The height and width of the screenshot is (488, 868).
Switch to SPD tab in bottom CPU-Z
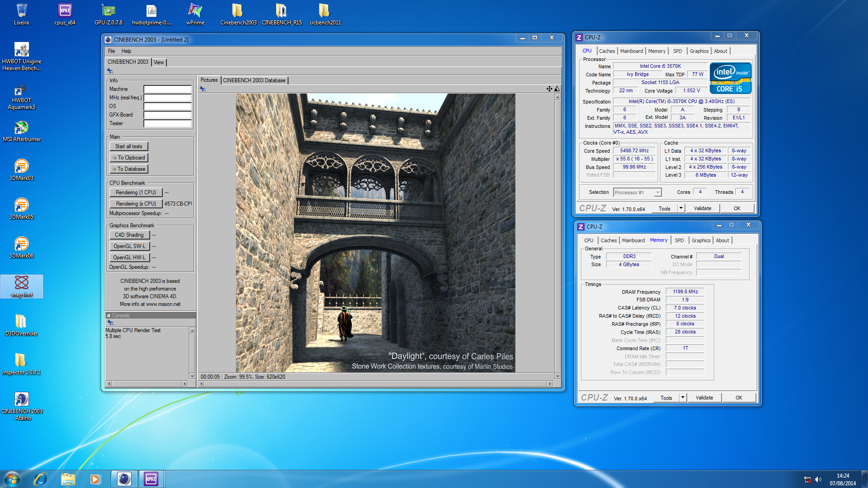tap(679, 240)
